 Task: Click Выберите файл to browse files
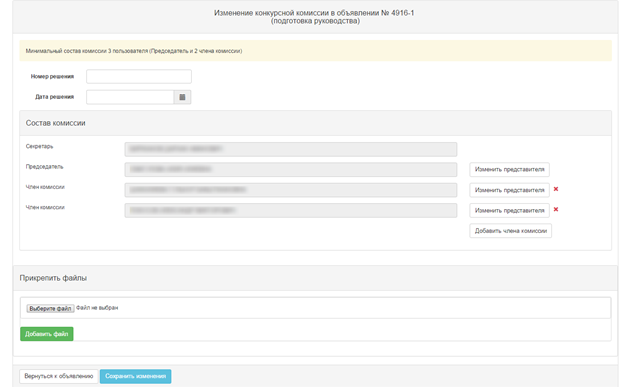pos(50,308)
